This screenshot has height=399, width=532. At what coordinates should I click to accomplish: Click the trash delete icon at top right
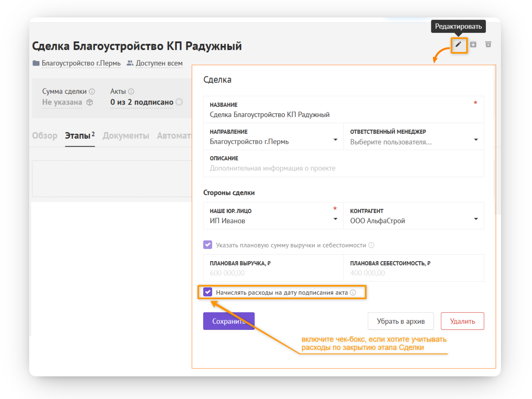(488, 44)
